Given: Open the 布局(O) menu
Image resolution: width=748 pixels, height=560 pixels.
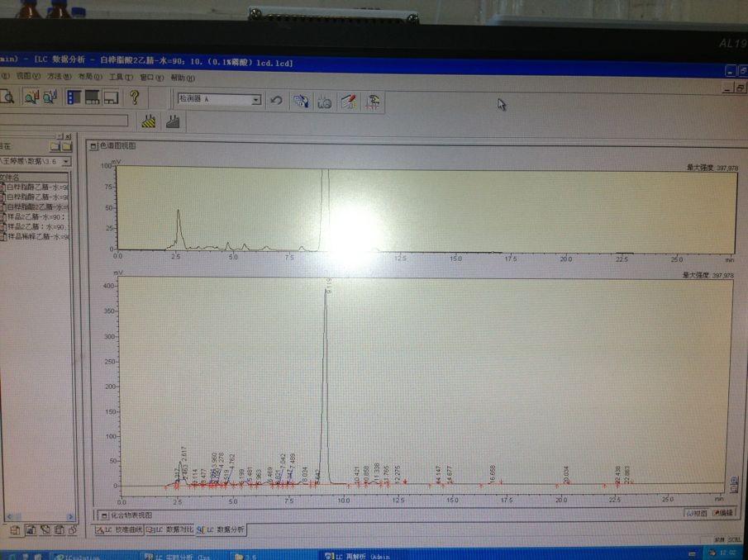Looking at the screenshot, I should click(90, 77).
